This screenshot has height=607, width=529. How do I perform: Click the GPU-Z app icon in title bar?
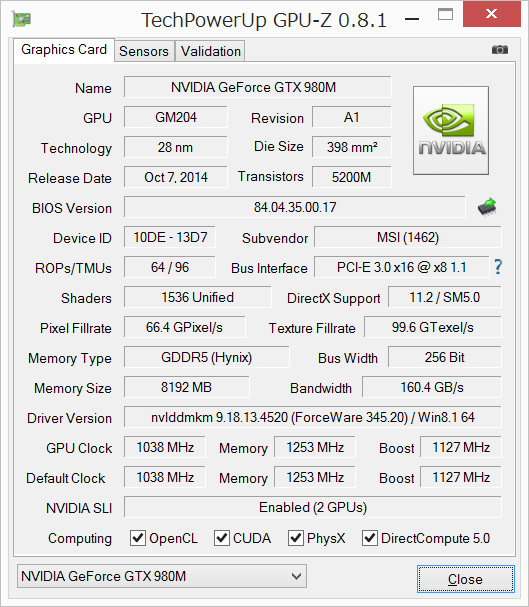(x=22, y=19)
